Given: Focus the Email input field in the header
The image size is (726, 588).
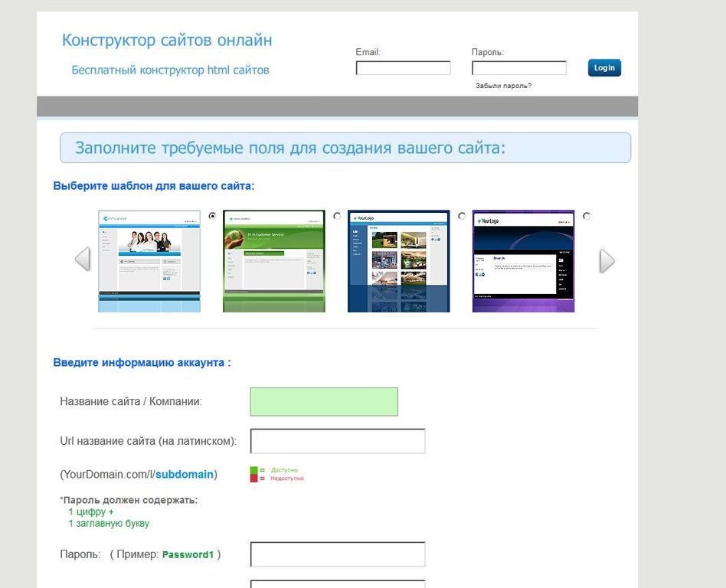Looking at the screenshot, I should (404, 68).
